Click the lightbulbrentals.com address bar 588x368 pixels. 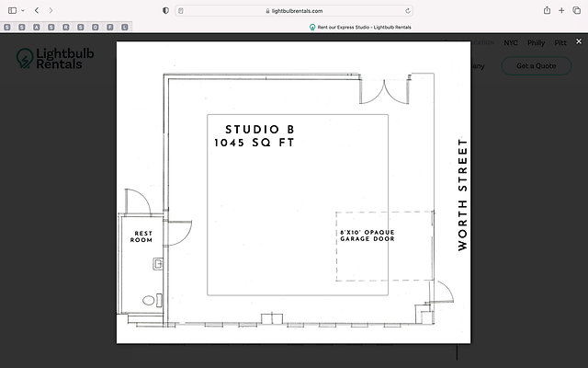tap(294, 10)
